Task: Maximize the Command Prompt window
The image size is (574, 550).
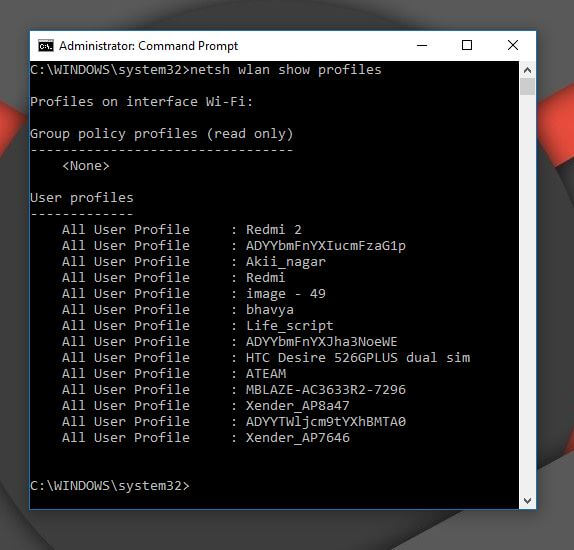Action: pyautogui.click(x=467, y=46)
